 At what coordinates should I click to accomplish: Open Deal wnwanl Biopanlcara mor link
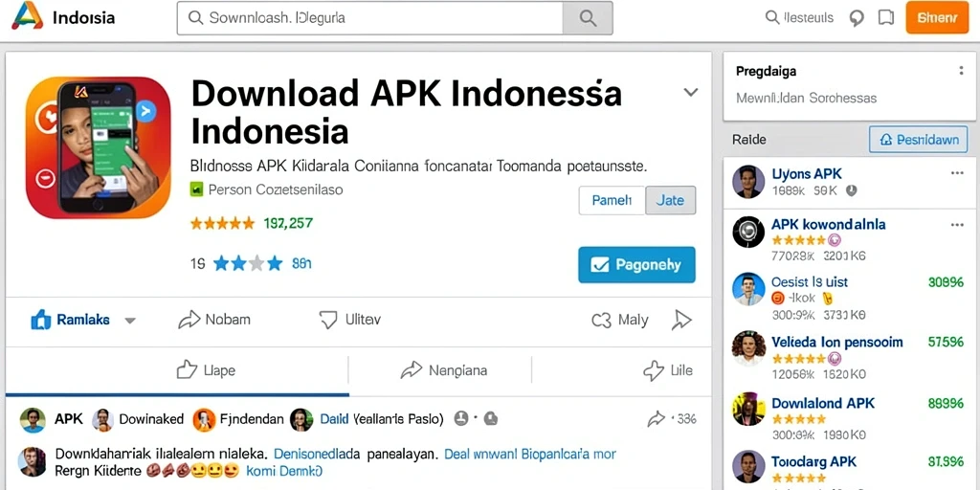point(530,454)
